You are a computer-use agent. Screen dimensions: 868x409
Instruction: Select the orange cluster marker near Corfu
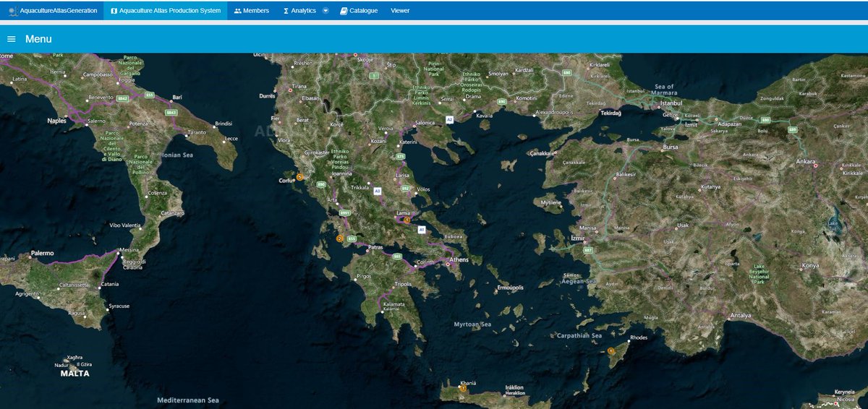click(x=299, y=176)
